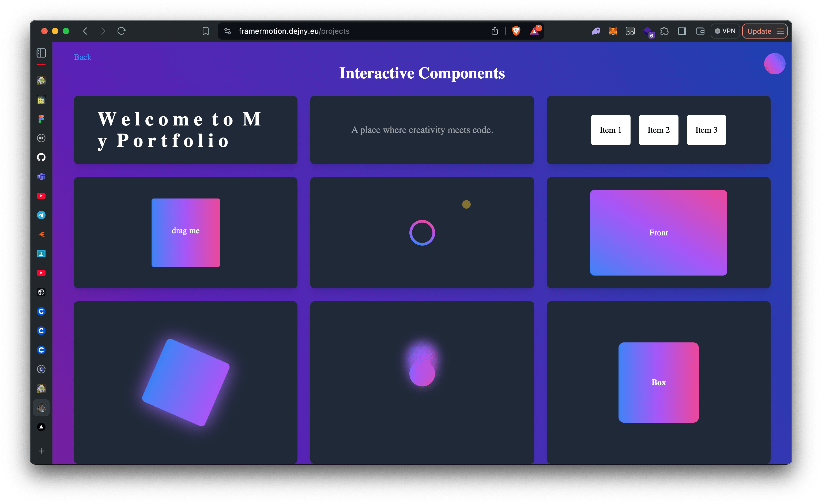Toggle the vertical tabs sidebar panel icon

pyautogui.click(x=41, y=53)
